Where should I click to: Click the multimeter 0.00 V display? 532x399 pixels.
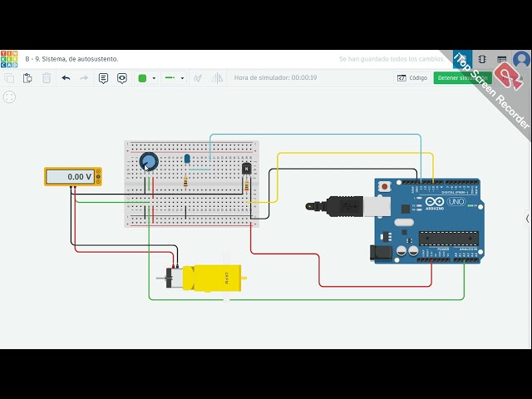coord(70,177)
